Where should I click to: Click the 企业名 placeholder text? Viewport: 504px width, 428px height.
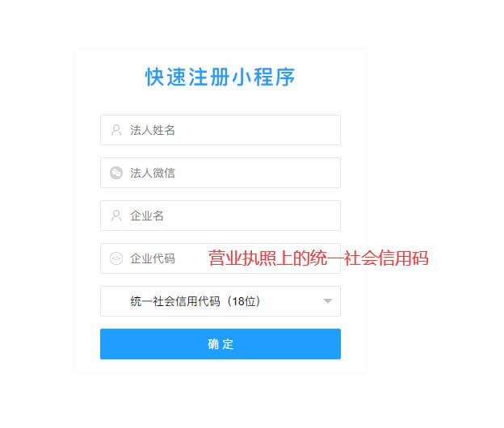(147, 216)
